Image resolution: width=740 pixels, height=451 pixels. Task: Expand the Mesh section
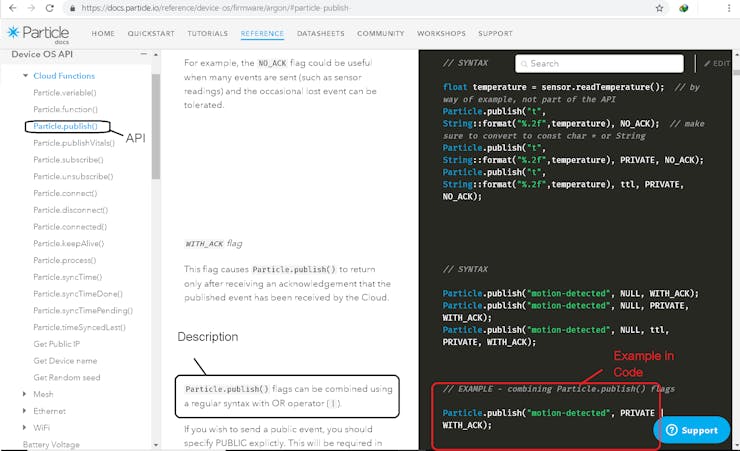[25, 394]
